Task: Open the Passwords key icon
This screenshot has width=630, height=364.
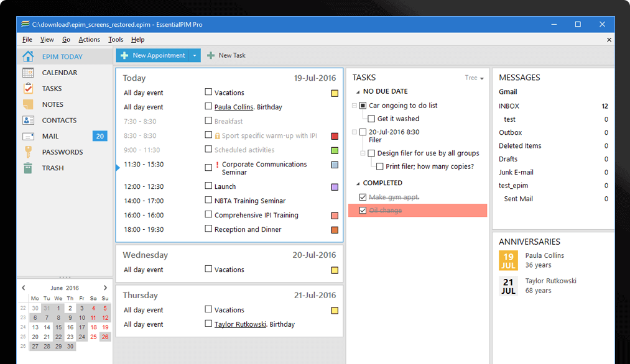Action: (28, 152)
